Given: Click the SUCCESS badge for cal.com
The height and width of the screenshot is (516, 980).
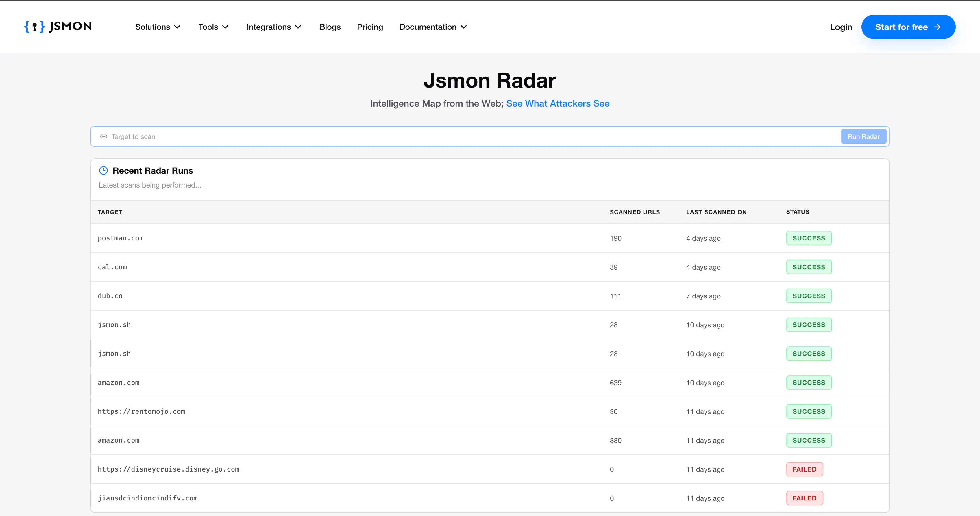Looking at the screenshot, I should [x=809, y=267].
